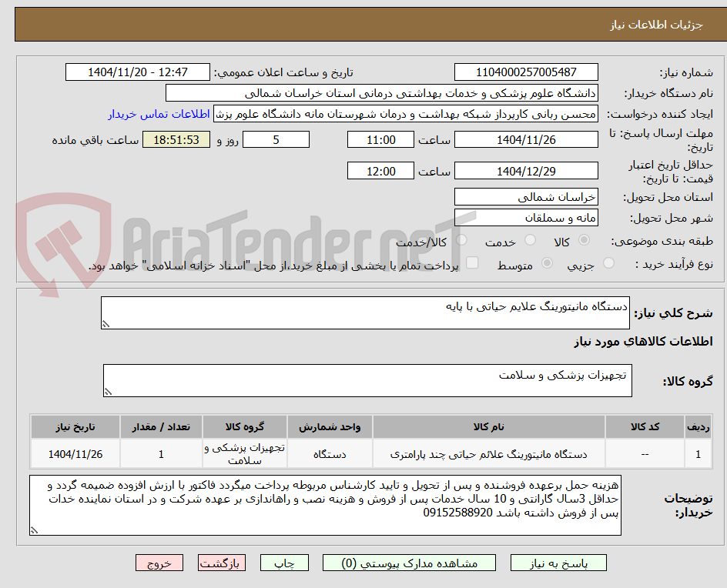Viewport: 727px width, 588px height.
Task: Open اطلاعات تماس خریدار link
Action: [159, 114]
